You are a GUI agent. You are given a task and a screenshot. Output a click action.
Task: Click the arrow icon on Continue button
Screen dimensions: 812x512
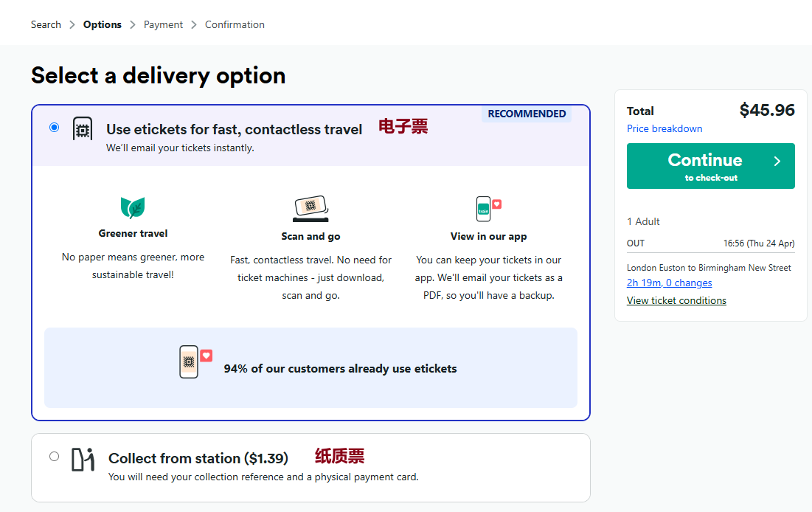pos(777,161)
